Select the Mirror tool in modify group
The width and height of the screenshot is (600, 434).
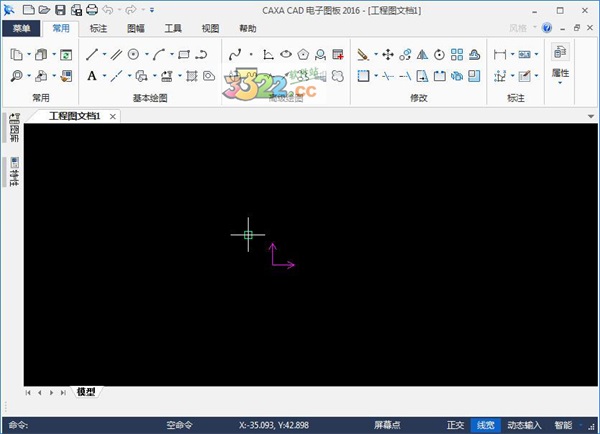pos(421,54)
